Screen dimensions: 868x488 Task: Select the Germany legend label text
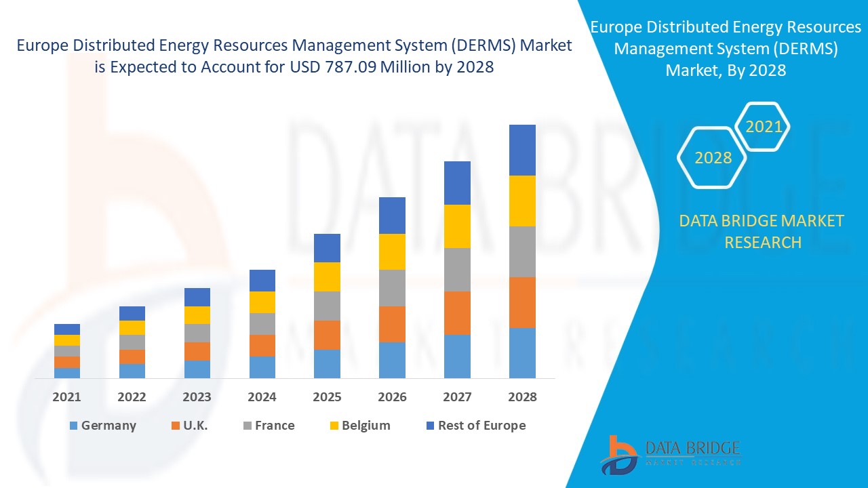(x=108, y=426)
